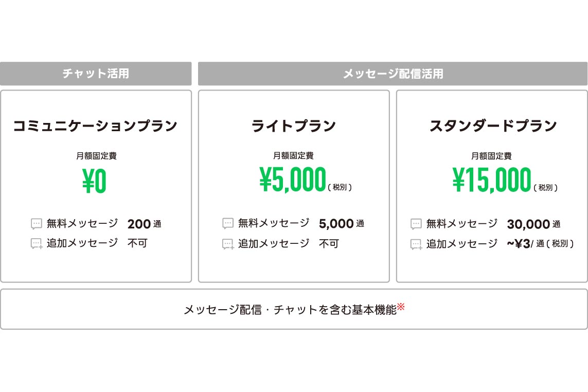
Task: Click additional message icon in Standard plan
Action: tap(416, 244)
